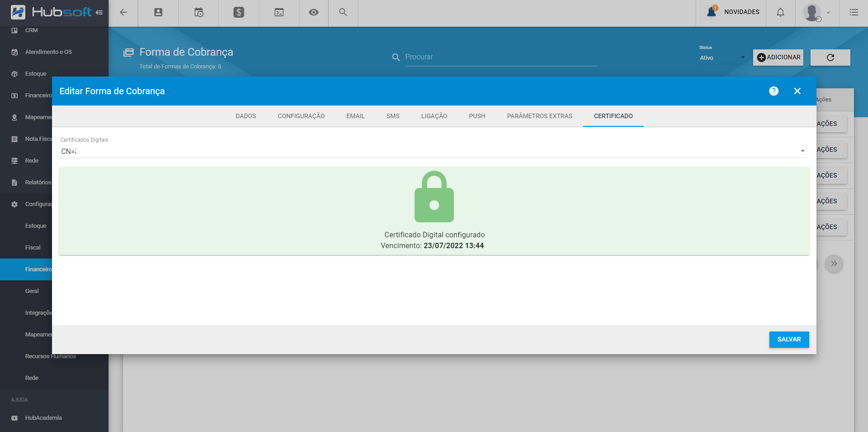Close the Editar Forma de Cobrança dialog

click(797, 91)
